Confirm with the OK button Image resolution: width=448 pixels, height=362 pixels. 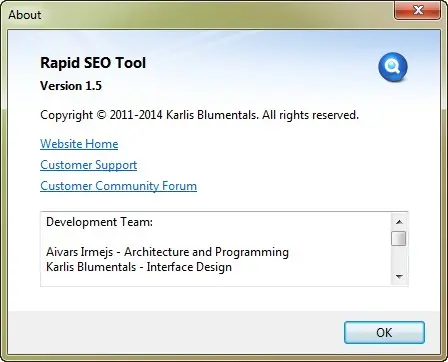[x=384, y=332]
